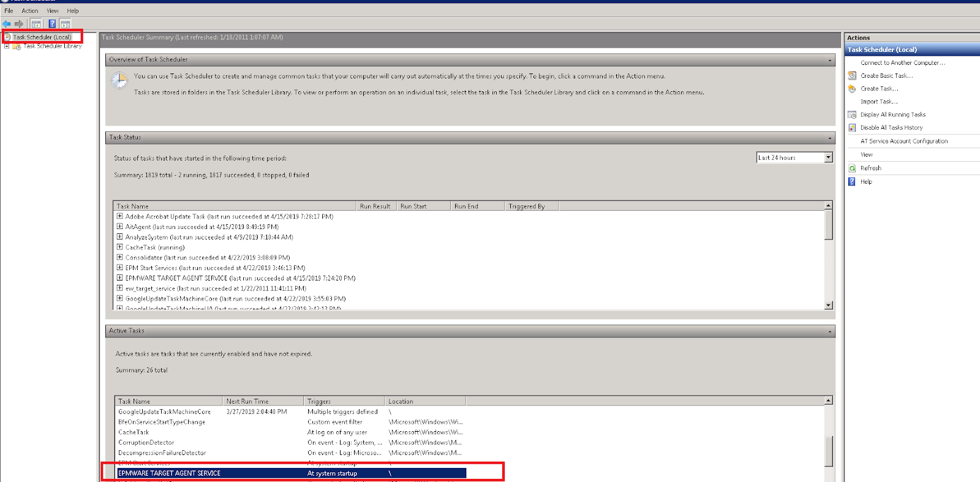Click the blue Back arrow in toolbar
This screenshot has width=980, height=482.
7,24
